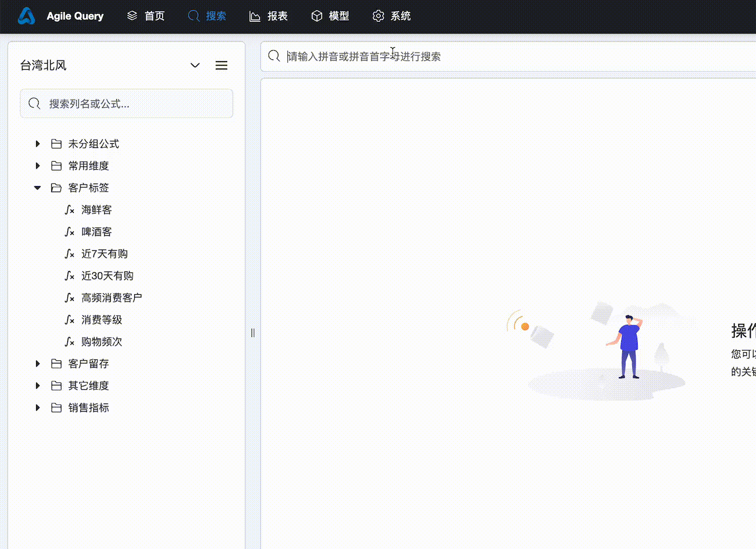Click the folder icon beside 常用维度
This screenshot has height=549, width=756.
coord(56,166)
